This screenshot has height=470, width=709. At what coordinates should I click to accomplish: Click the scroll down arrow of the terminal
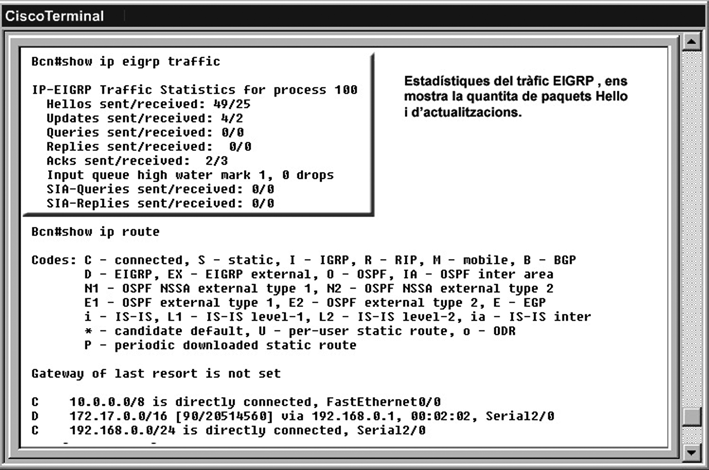point(689,451)
